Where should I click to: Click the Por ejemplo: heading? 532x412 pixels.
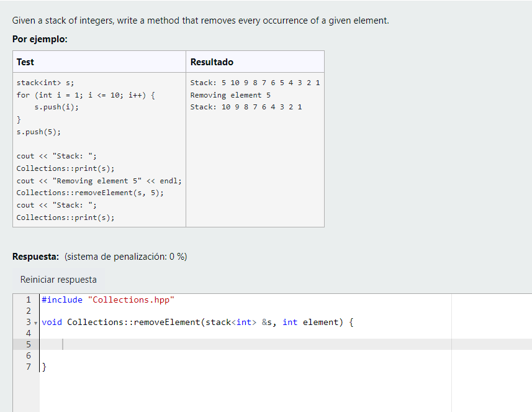pyautogui.click(x=40, y=39)
